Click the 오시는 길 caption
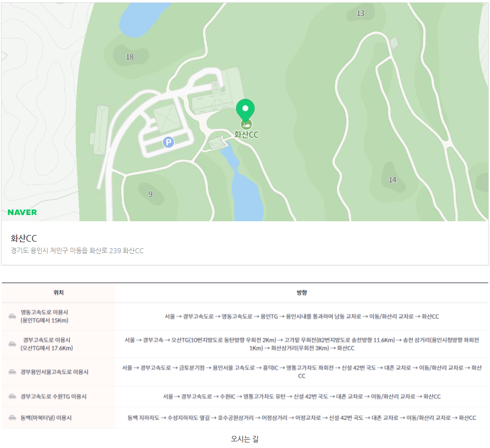The width and height of the screenshot is (490, 448). click(x=245, y=439)
